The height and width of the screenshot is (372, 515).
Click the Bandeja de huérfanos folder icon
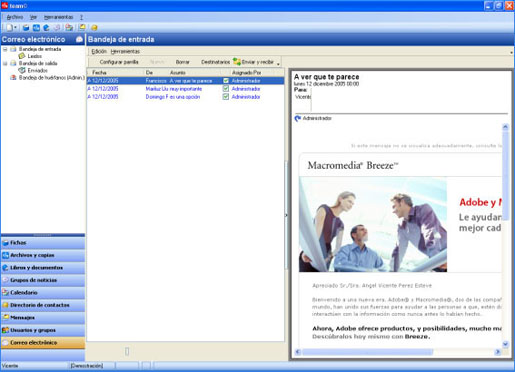[x=13, y=77]
